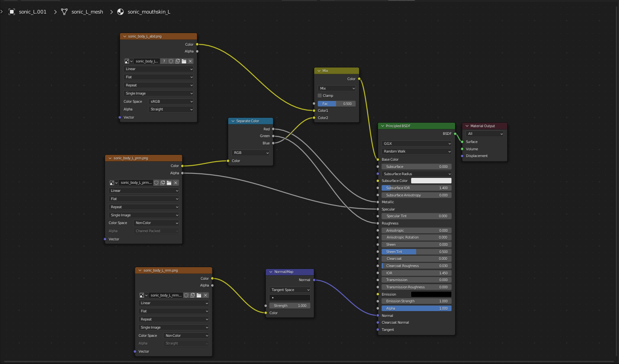Click the object icon beside sonic_L.001
The image size is (619, 364).
12,12
